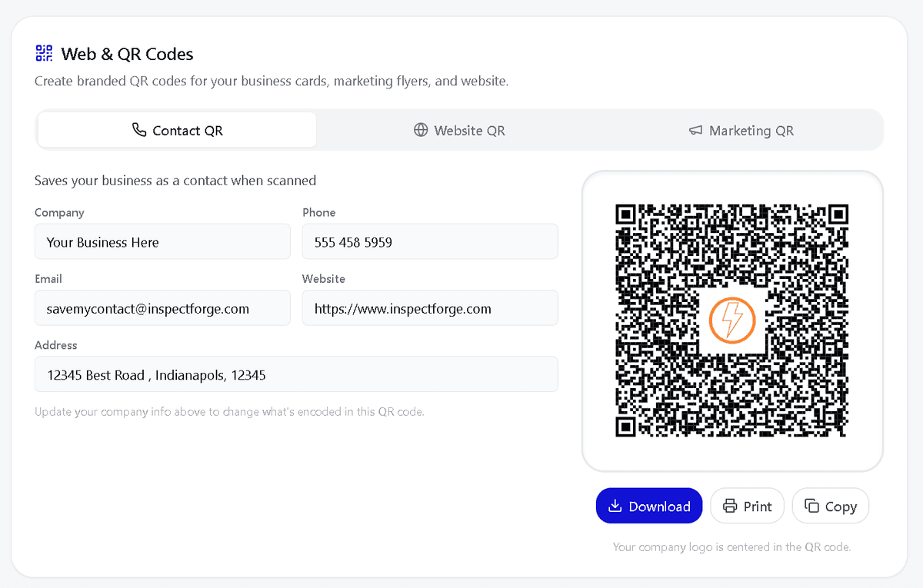Click the 'Web & QR Codes' heading
This screenshot has height=588, width=923.
coord(128,54)
